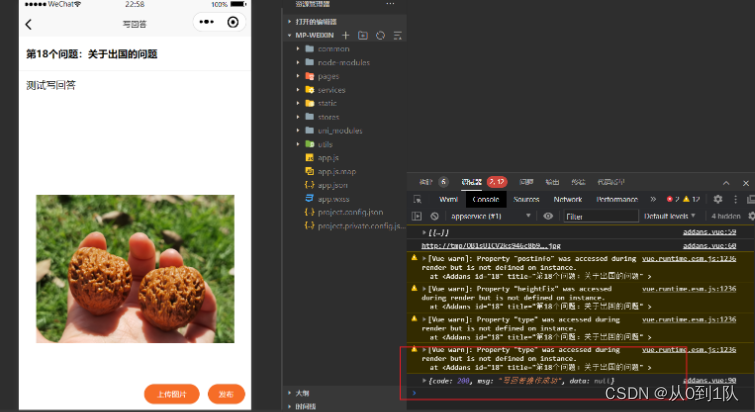
Task: Click the new folder icon
Action: (363, 35)
